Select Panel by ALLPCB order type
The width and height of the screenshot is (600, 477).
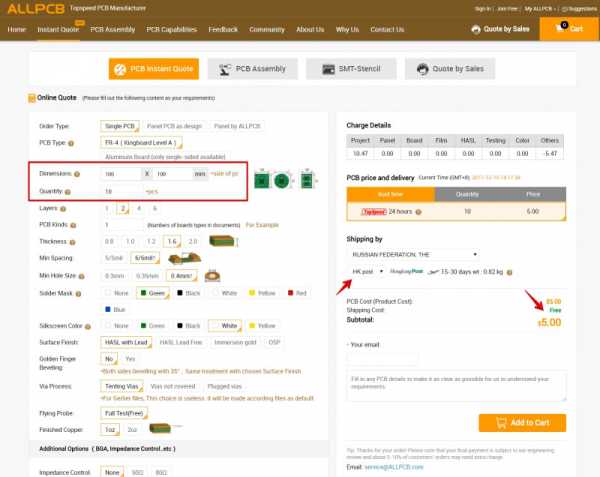[x=237, y=126]
